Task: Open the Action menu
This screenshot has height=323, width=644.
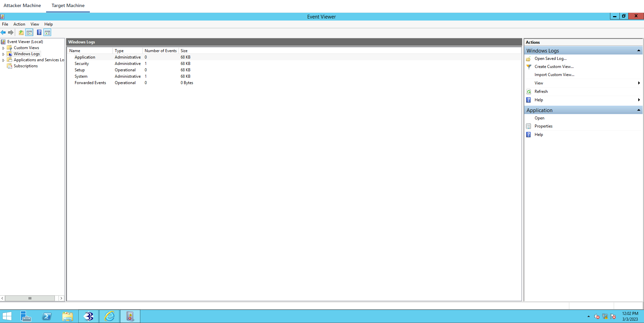Action: coord(19,24)
